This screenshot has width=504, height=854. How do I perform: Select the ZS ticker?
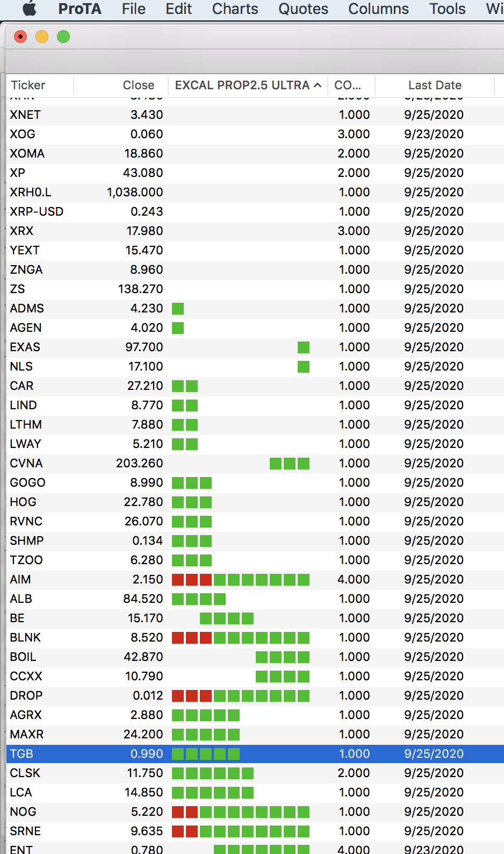pos(17,289)
